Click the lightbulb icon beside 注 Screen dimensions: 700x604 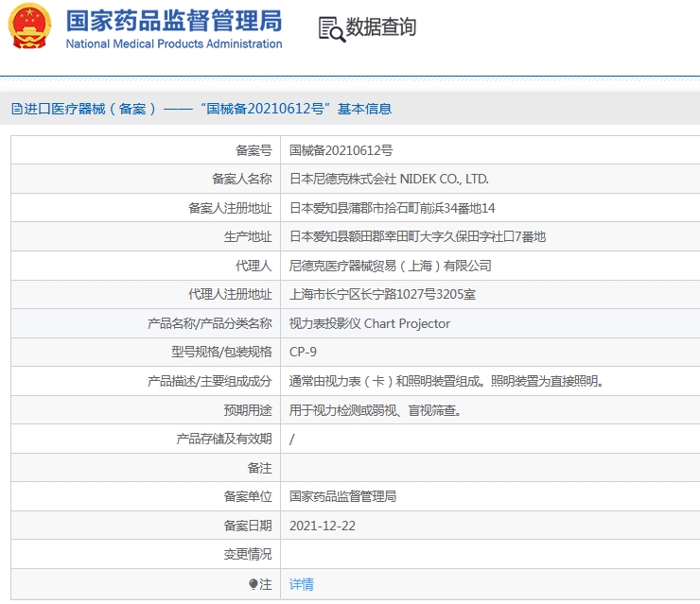point(254,584)
